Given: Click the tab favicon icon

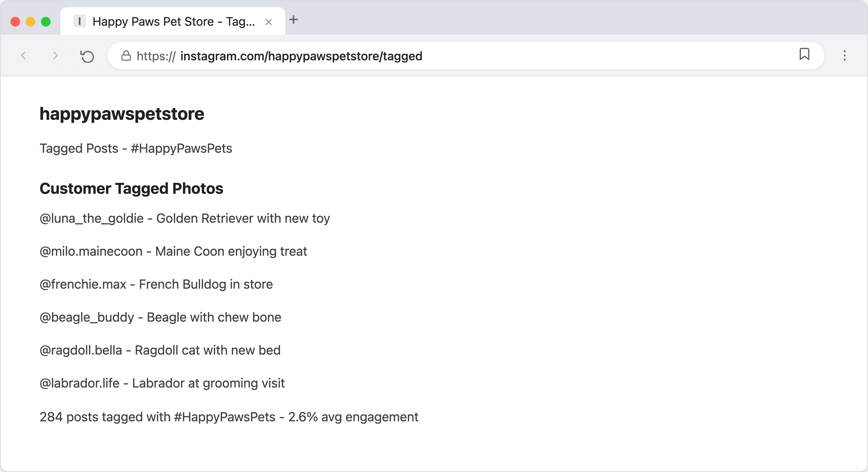Looking at the screenshot, I should pyautogui.click(x=80, y=22).
